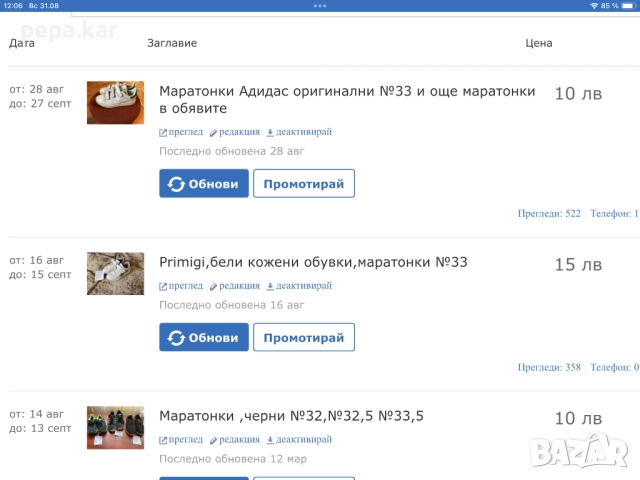
Task: Click the download-arrow icon beside Primigi 'деактивирай'
Action: (270, 287)
